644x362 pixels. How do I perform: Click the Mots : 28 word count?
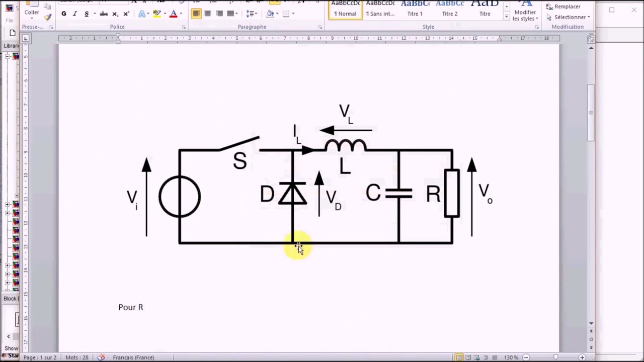[77, 357]
